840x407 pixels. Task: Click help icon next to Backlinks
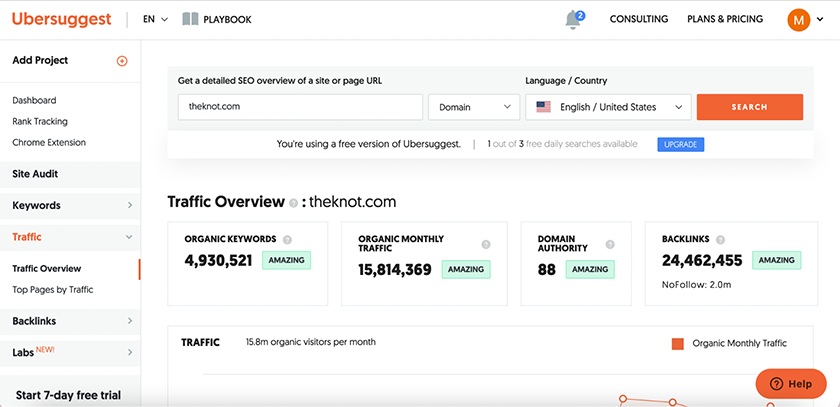[x=721, y=240]
